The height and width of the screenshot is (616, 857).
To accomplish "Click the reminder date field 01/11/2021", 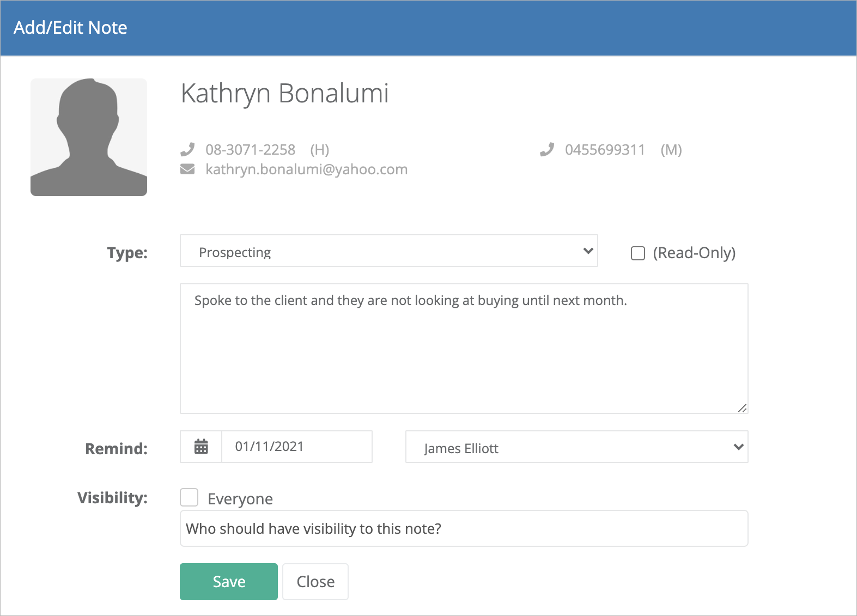I will point(297,447).
